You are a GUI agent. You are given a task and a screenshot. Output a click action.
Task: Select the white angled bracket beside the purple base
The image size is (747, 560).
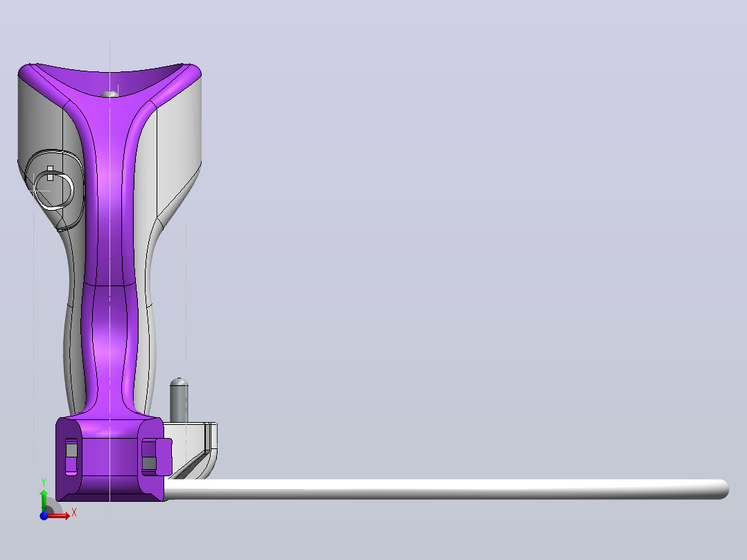[191, 450]
